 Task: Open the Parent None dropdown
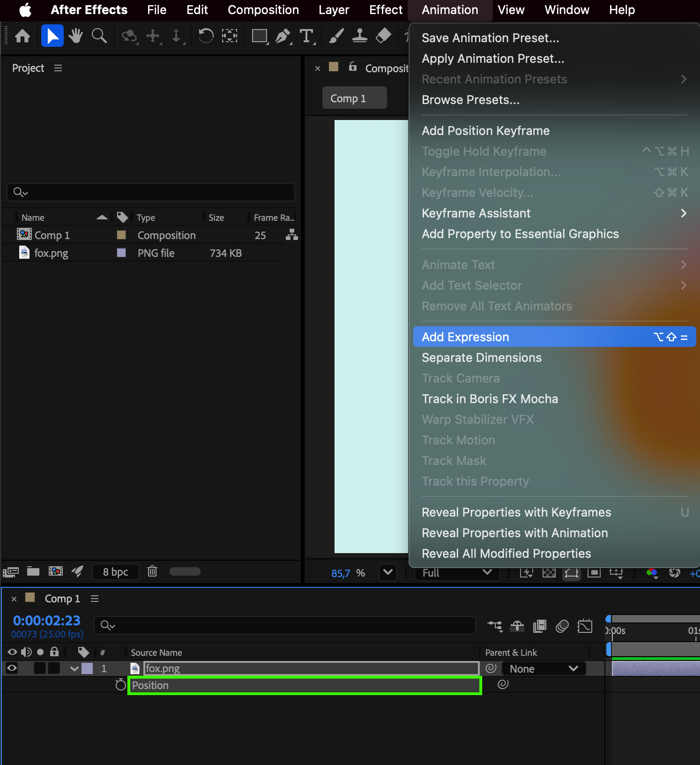544,668
